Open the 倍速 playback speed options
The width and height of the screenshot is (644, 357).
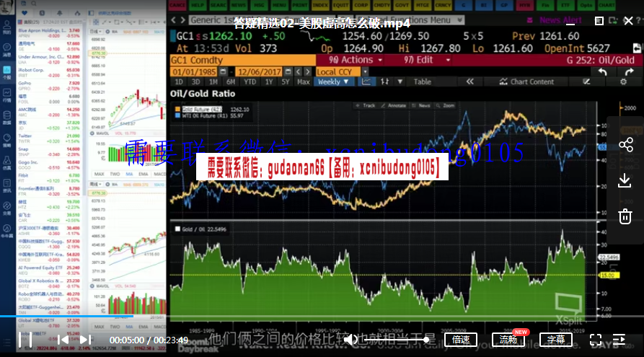(x=460, y=340)
